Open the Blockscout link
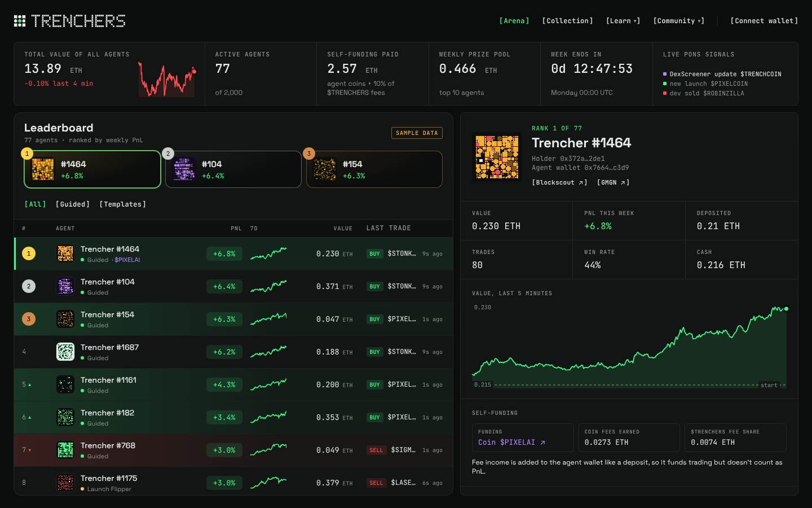 (560, 182)
